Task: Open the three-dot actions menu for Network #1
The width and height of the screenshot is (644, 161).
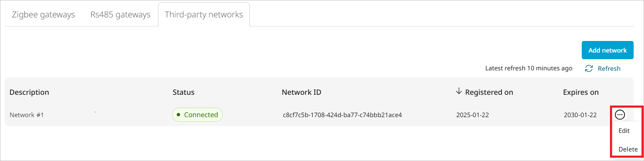Action: [x=620, y=115]
